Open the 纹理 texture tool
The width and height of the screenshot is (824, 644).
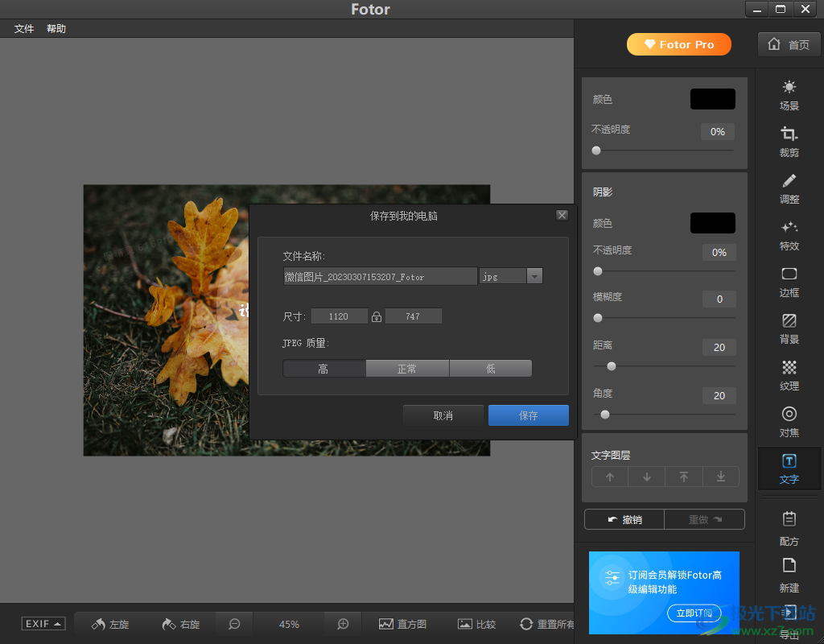pyautogui.click(x=789, y=374)
